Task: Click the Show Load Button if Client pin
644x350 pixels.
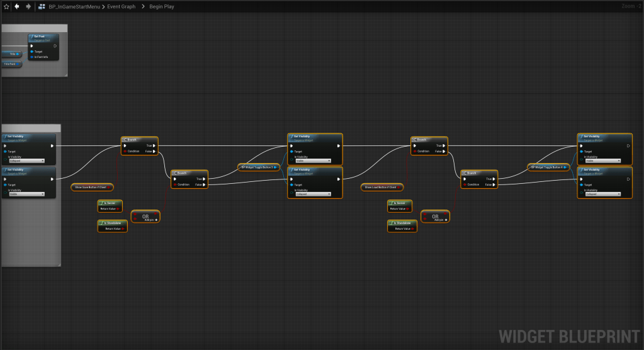Action: click(400, 188)
